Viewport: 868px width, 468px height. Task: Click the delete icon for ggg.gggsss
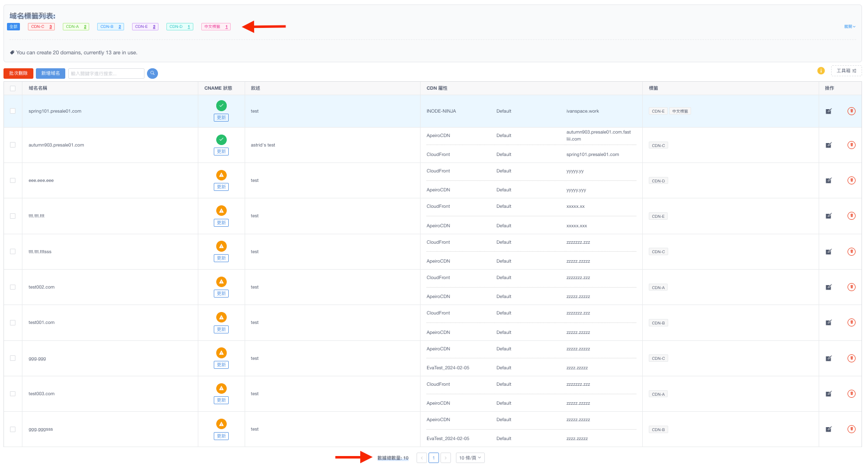(x=851, y=429)
